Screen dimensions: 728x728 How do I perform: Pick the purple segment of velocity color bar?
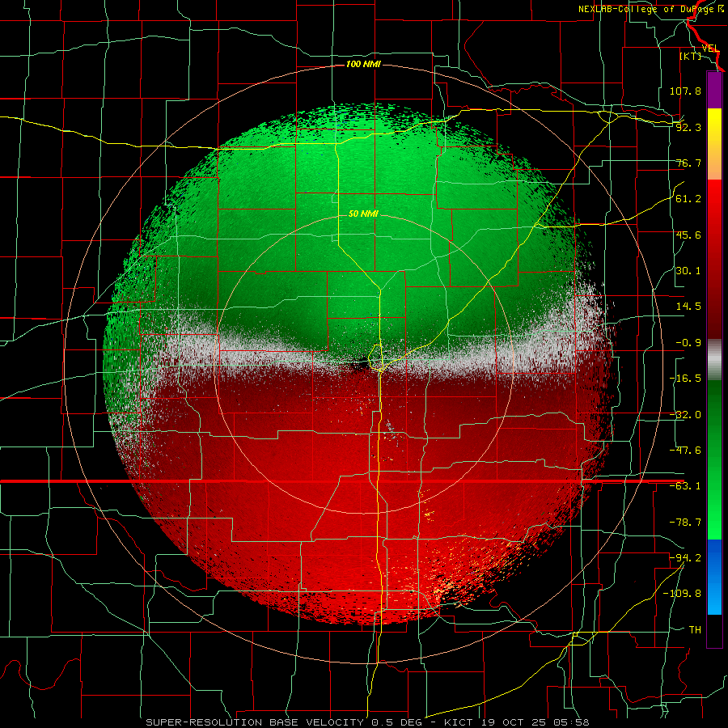(x=714, y=90)
